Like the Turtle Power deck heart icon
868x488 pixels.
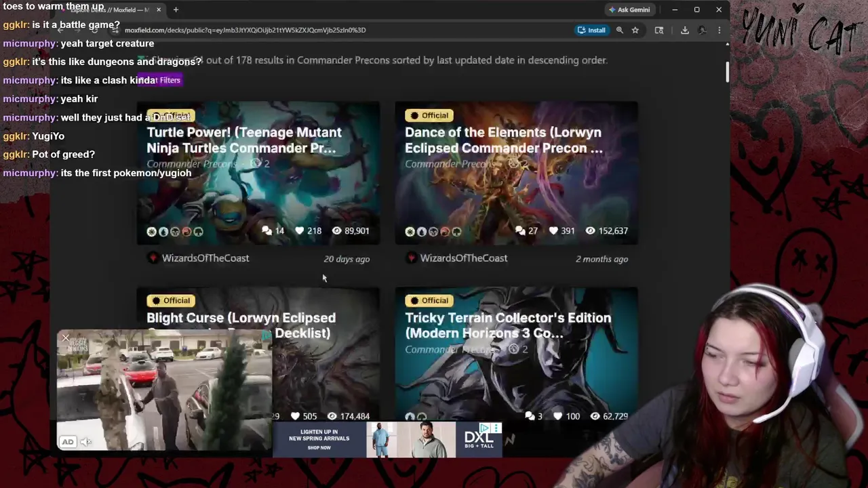(300, 230)
